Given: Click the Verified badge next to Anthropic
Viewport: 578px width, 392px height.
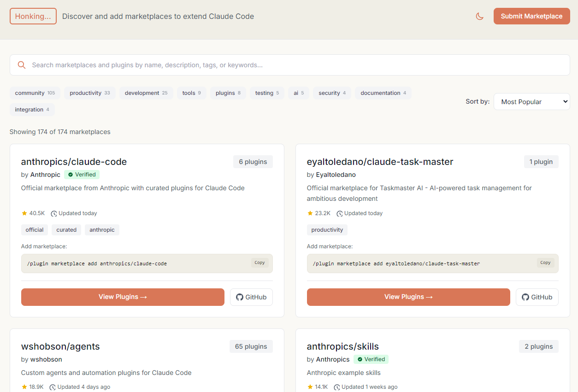Looking at the screenshot, I should click(82, 175).
